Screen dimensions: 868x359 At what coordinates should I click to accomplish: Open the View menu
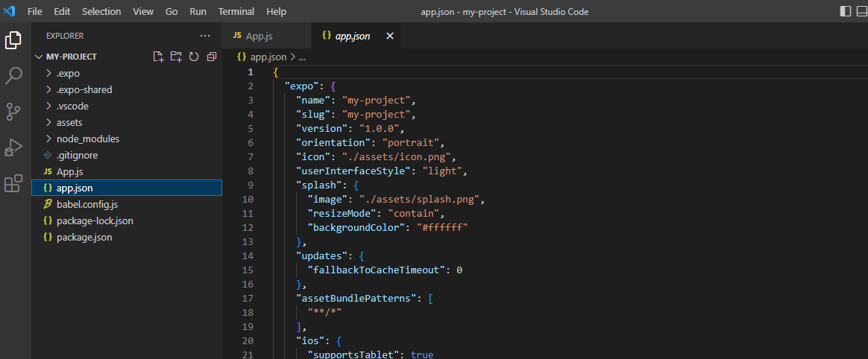point(143,11)
